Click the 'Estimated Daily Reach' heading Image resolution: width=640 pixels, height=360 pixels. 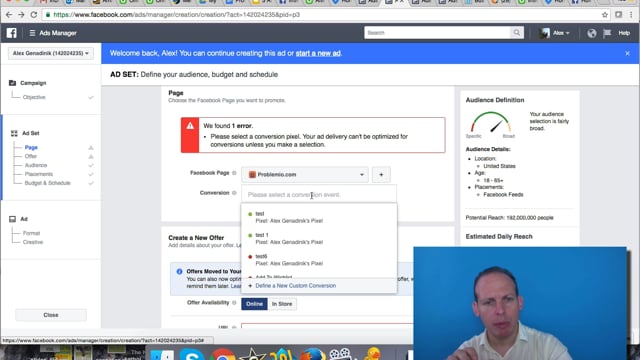point(499,237)
